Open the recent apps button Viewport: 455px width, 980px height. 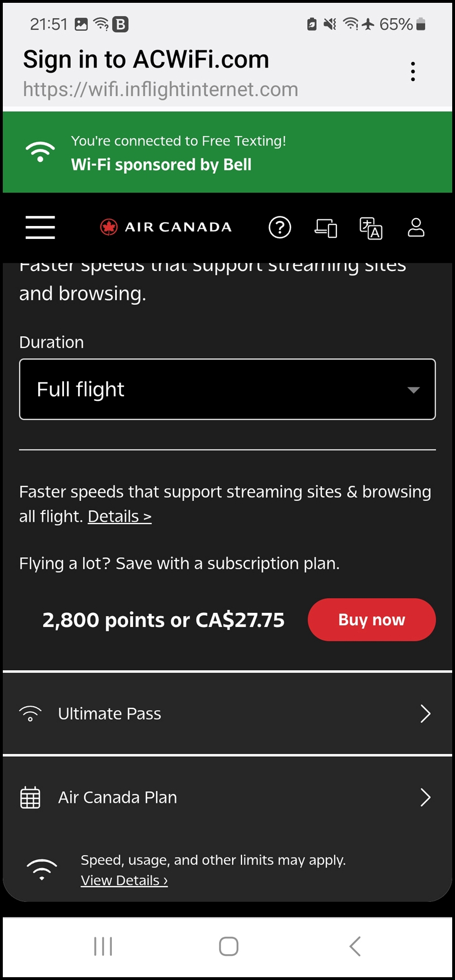pyautogui.click(x=103, y=946)
